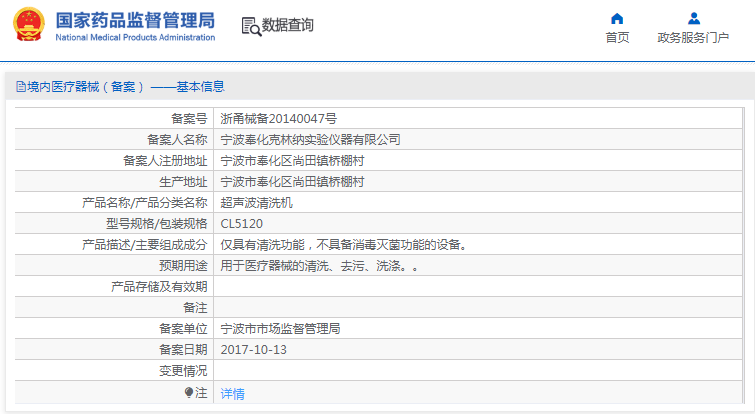Screen dimensions: 755x414
Task: Click the 变更情况 label
Action: click(183, 371)
